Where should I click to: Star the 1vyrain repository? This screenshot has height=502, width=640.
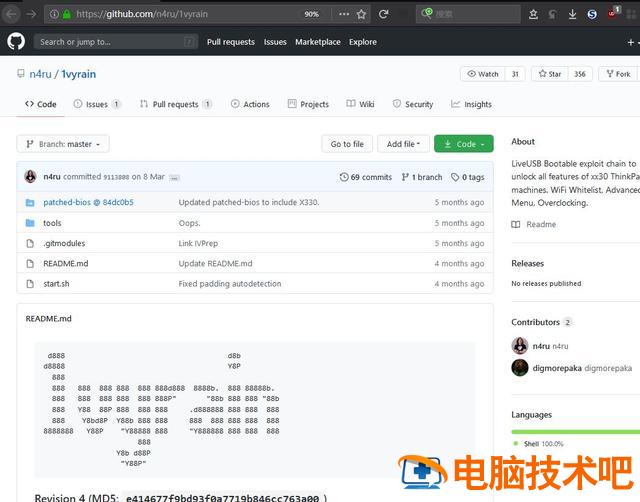pyautogui.click(x=550, y=74)
